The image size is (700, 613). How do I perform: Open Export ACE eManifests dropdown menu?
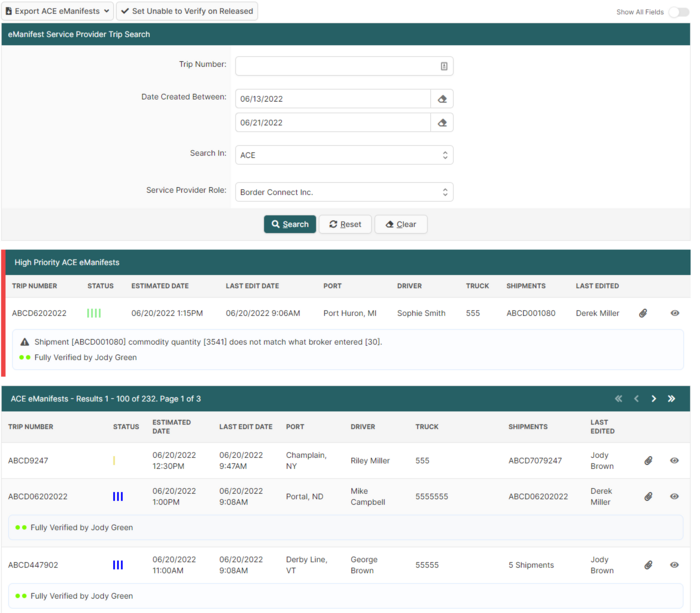(x=58, y=11)
